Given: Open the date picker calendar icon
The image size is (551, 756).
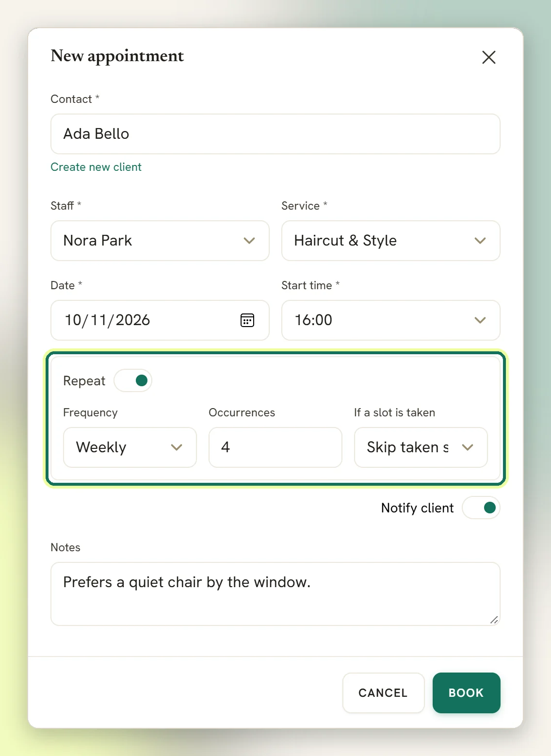Looking at the screenshot, I should [x=247, y=320].
